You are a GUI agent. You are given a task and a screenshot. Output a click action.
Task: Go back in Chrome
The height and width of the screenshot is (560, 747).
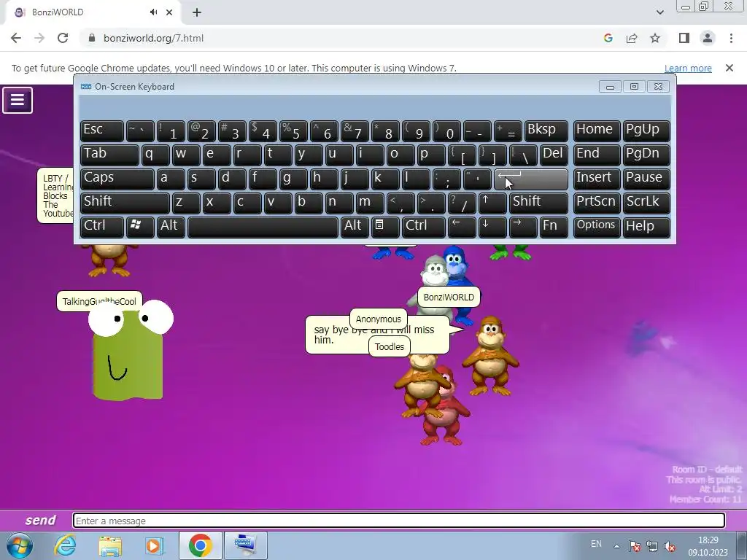(16, 38)
